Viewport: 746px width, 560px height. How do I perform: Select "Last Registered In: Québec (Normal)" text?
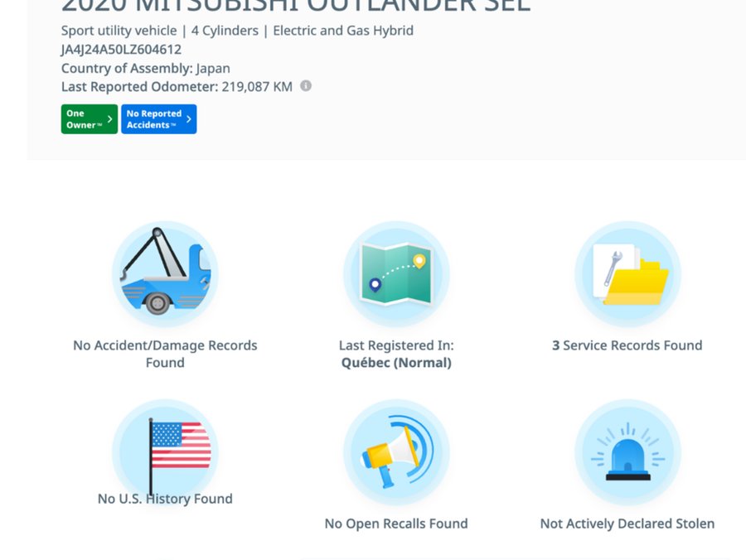pyautogui.click(x=396, y=354)
